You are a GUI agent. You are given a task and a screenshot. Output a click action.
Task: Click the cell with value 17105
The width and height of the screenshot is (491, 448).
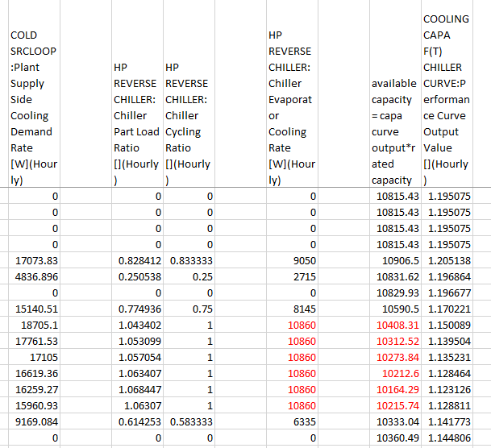coord(34,357)
